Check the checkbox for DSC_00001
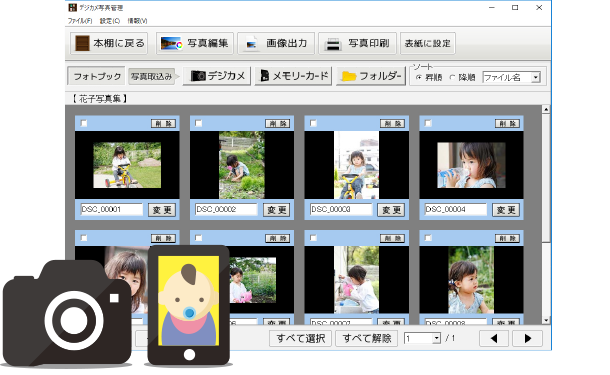 click(84, 123)
